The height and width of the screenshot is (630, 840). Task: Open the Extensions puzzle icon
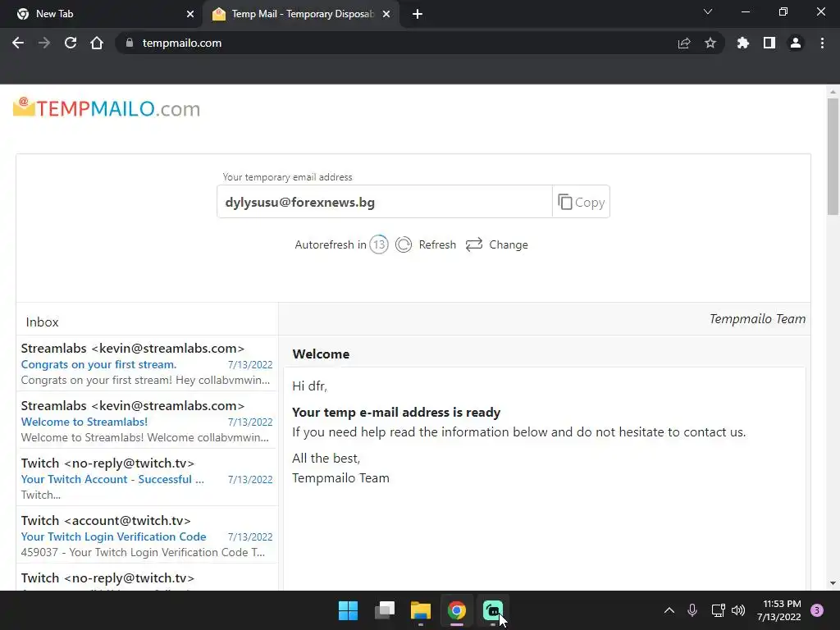742,43
